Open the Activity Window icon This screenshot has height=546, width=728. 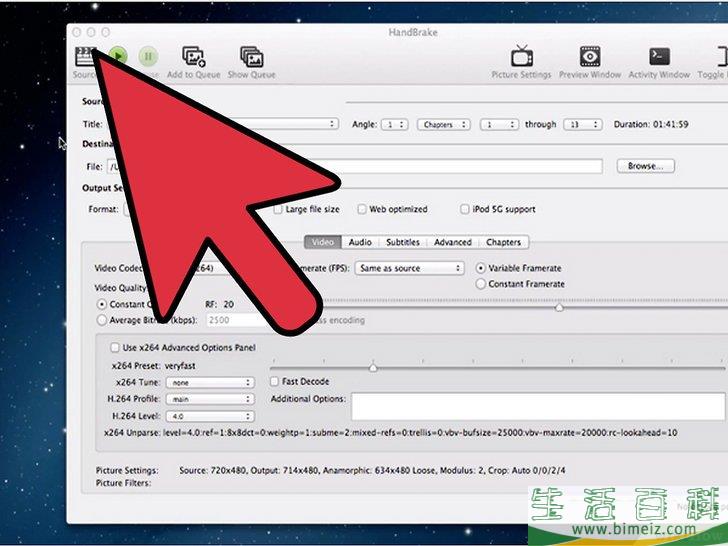click(659, 57)
